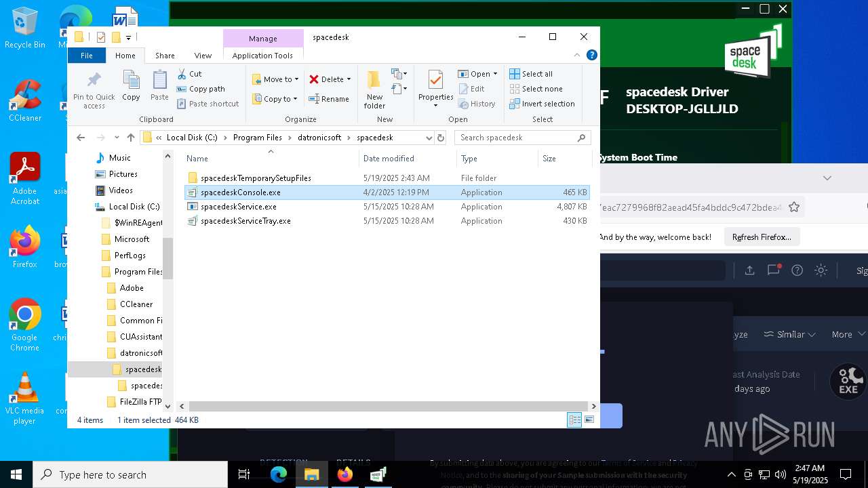Open the Copy to dropdown
Image resolution: width=868 pixels, height=488 pixels.
(x=275, y=99)
